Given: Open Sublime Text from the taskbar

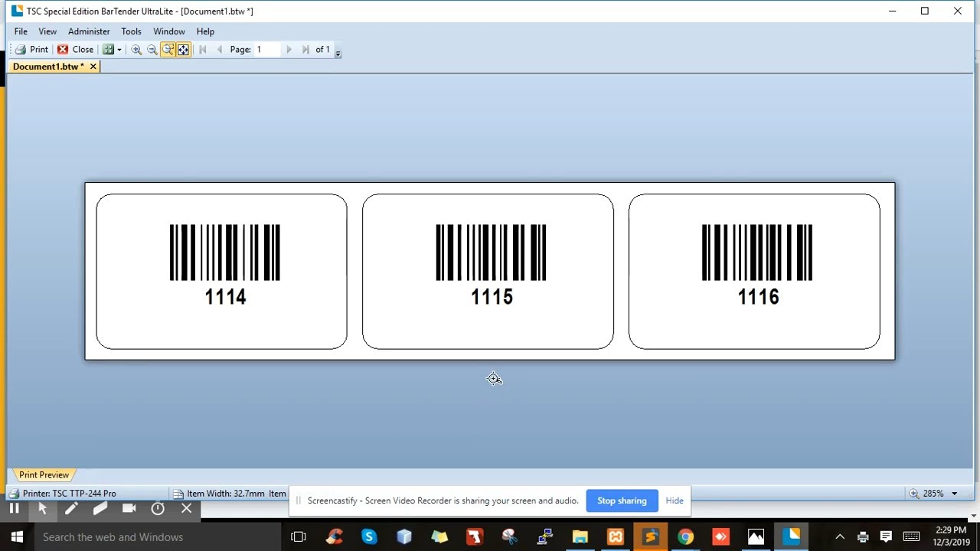Looking at the screenshot, I should point(650,537).
